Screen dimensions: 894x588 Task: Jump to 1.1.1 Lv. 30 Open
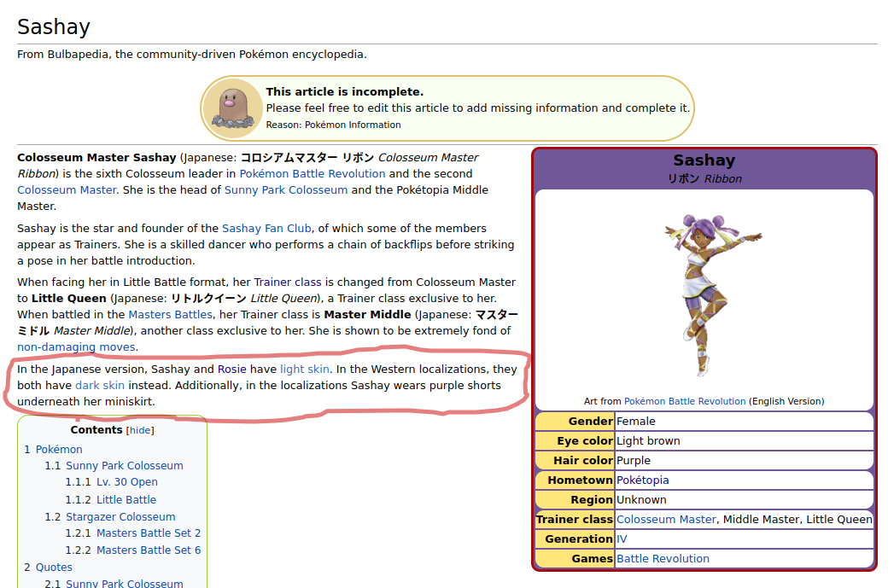point(111,482)
